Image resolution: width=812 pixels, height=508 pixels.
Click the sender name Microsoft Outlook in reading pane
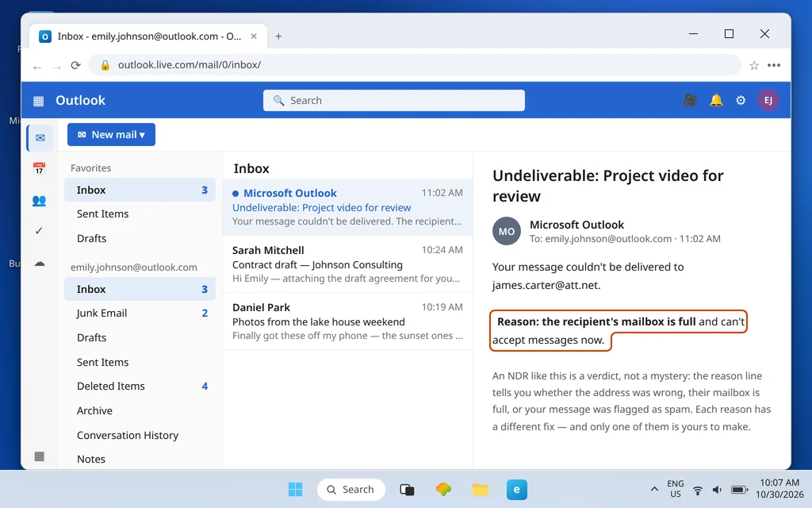pos(576,225)
